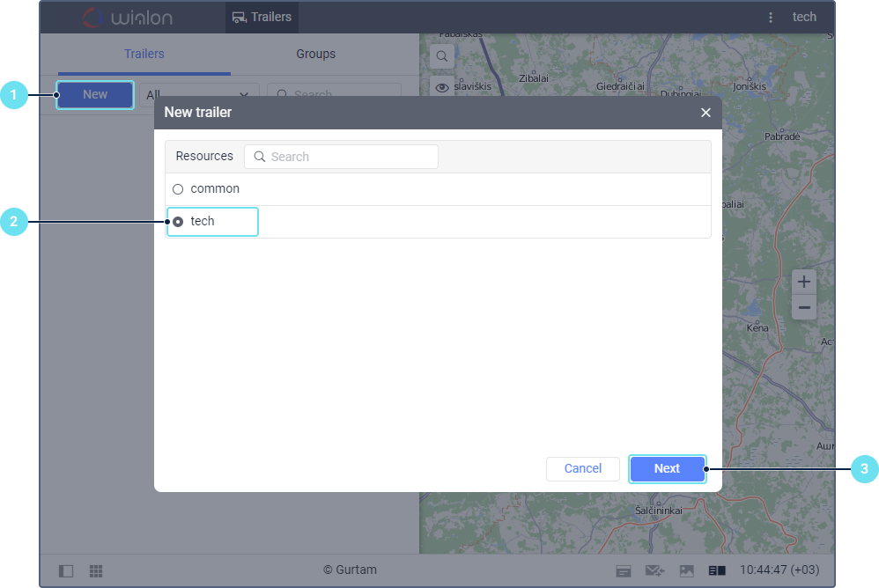Toggle the split view icon in bottom bar

[x=717, y=570]
